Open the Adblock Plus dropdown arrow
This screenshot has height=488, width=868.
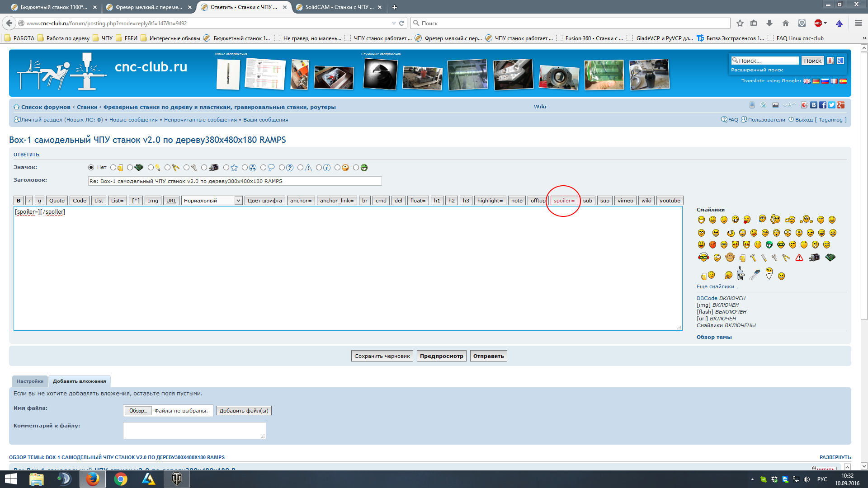point(826,23)
